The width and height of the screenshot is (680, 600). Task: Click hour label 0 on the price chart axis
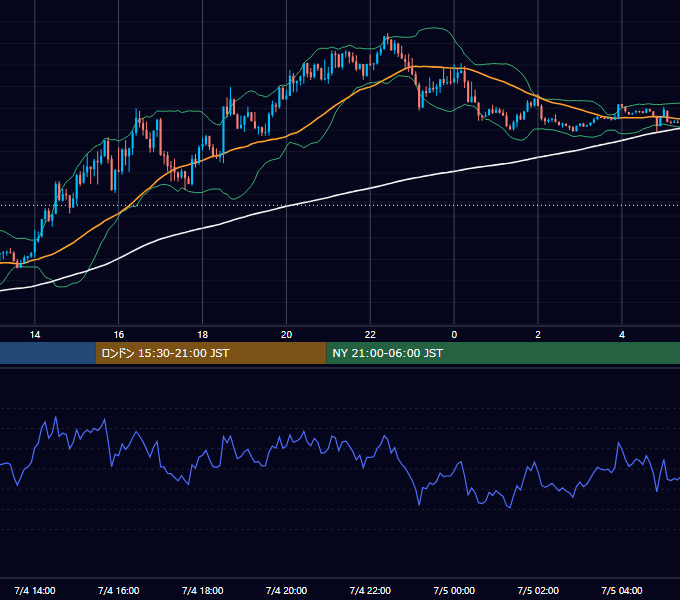[454, 335]
